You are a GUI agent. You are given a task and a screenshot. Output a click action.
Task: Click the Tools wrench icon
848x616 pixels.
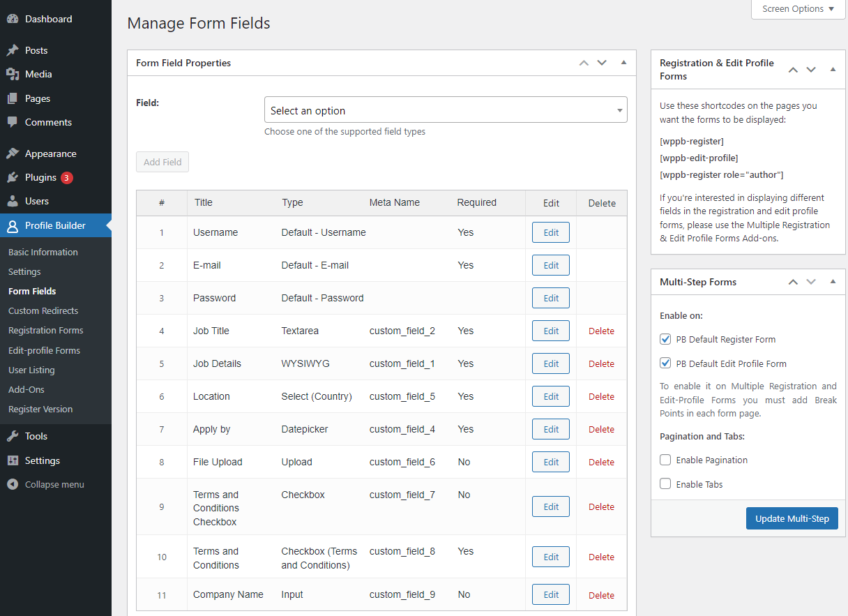coord(13,436)
